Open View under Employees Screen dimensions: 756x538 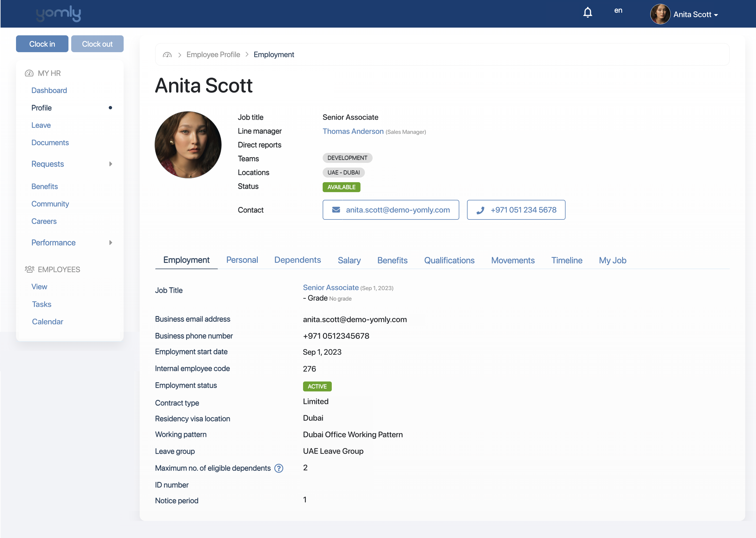coord(39,287)
